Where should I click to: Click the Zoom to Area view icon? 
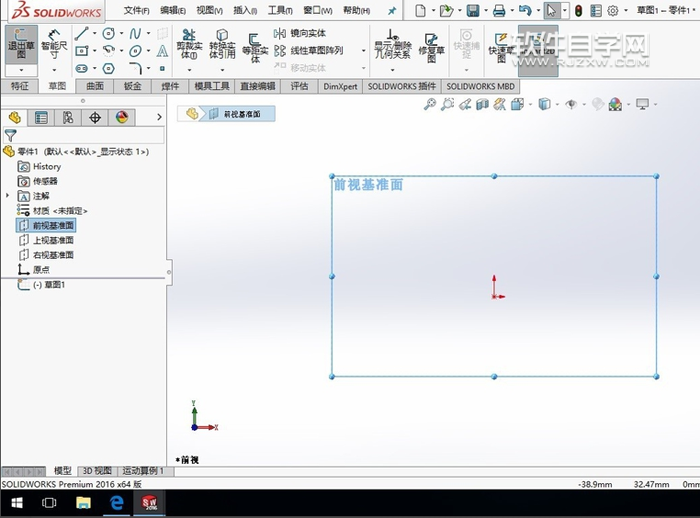pos(447,104)
